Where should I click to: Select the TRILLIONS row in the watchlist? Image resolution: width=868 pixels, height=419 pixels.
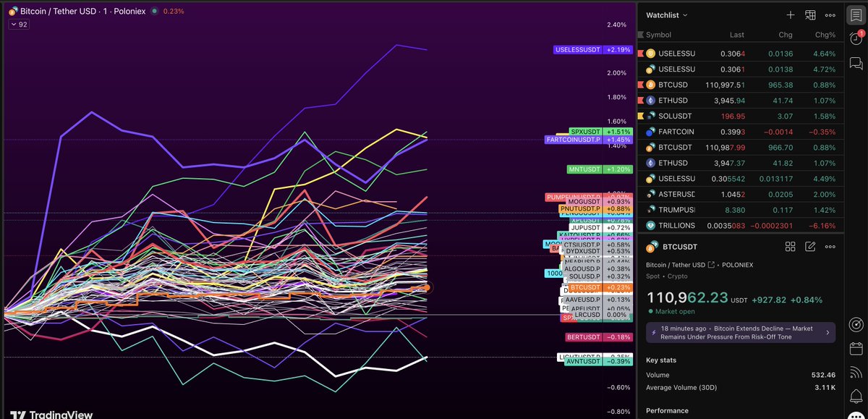click(739, 225)
